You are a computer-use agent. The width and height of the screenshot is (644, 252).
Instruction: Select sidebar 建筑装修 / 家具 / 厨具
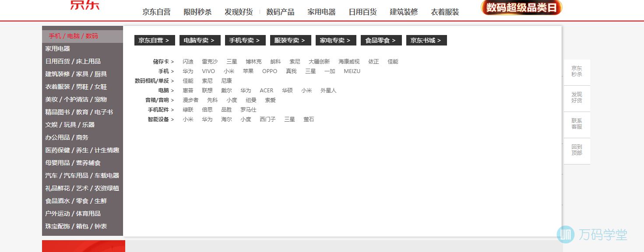coord(76,74)
